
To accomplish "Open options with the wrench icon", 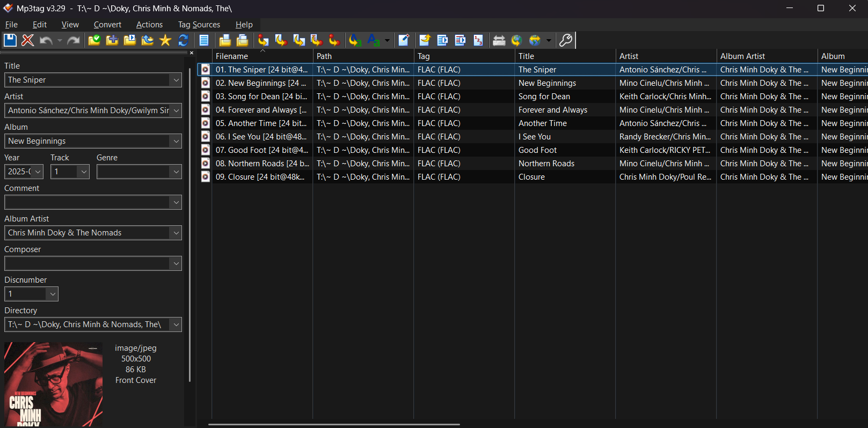I will tap(566, 40).
